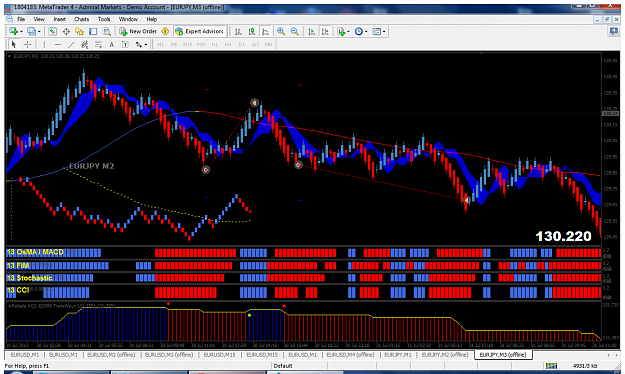Viewport: 625px width, 374px height.
Task: Switch to EURUSD,M3 (offline) chart tab
Action: click(169, 354)
